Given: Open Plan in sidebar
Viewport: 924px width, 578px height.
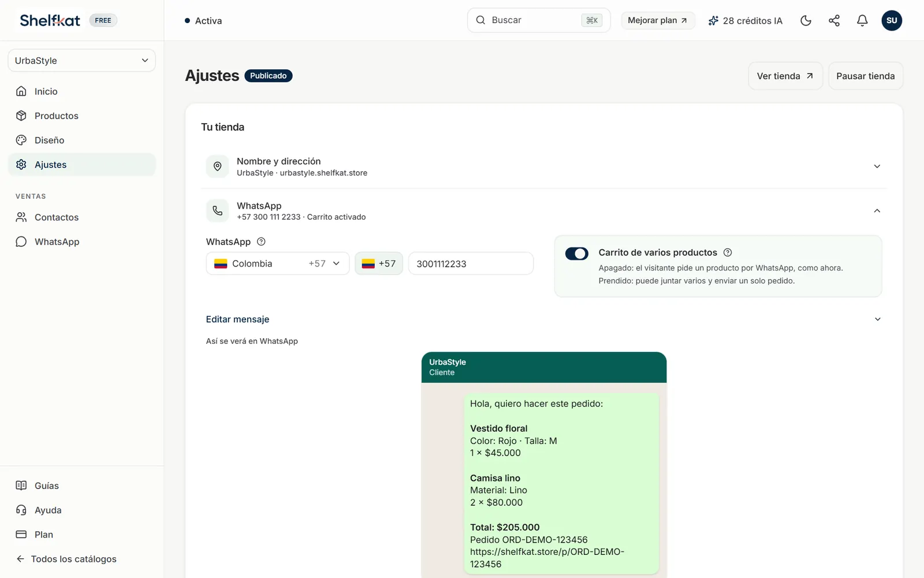Looking at the screenshot, I should pos(81,535).
